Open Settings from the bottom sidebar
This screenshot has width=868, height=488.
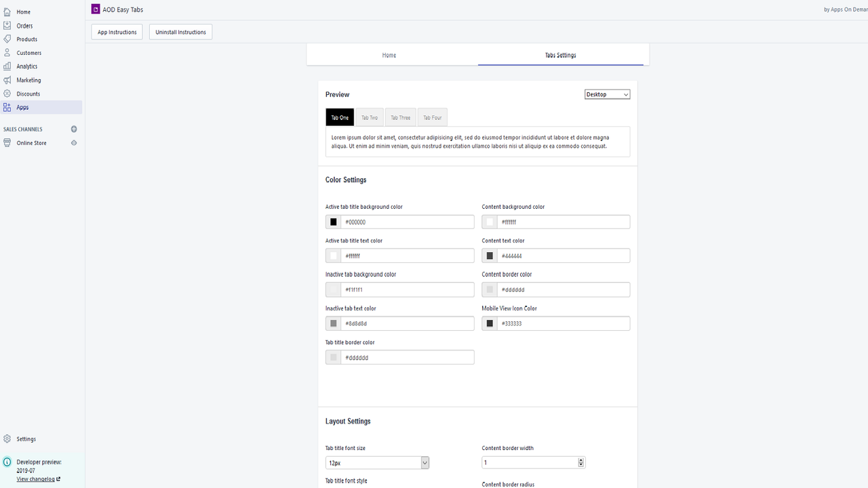coord(25,439)
